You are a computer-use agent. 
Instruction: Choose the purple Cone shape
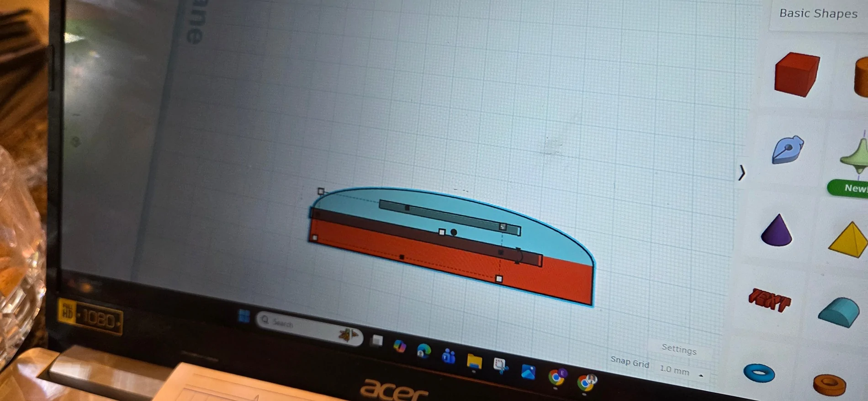click(x=777, y=230)
